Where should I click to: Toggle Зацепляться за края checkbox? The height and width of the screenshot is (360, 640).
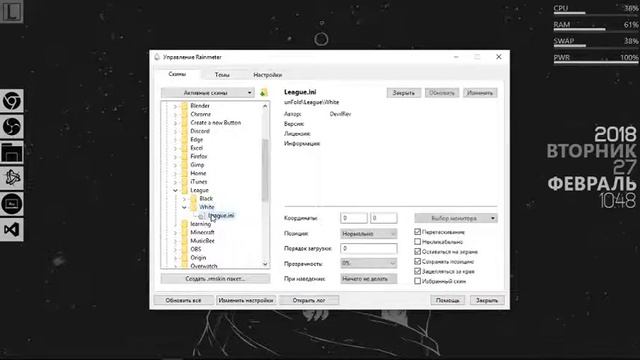pyautogui.click(x=417, y=271)
